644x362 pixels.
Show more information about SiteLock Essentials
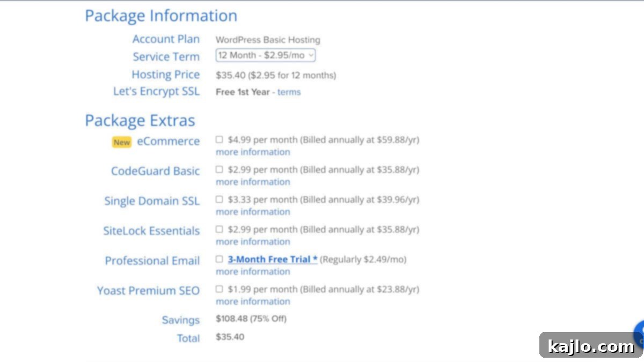tap(253, 241)
